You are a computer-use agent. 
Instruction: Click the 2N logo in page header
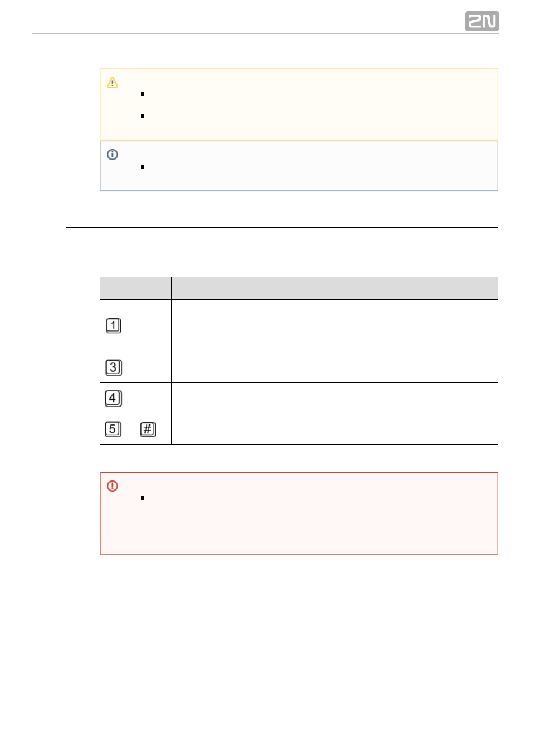[x=481, y=21]
